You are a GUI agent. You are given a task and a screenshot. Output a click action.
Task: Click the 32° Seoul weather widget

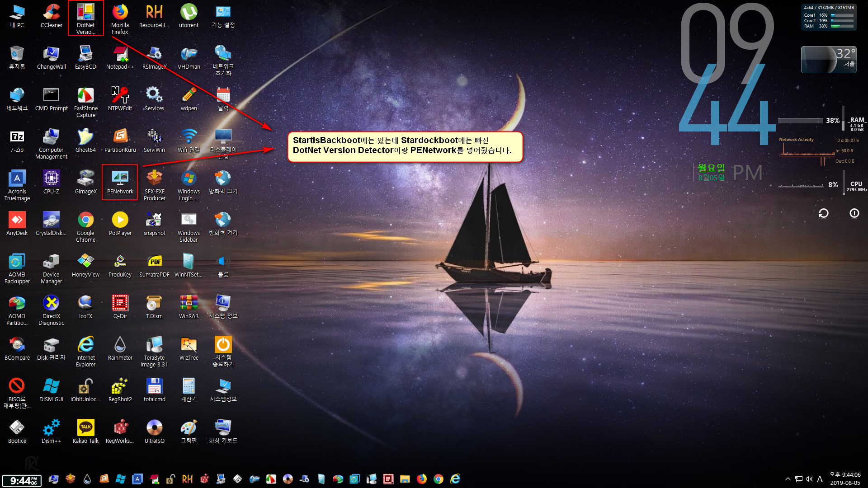point(829,59)
